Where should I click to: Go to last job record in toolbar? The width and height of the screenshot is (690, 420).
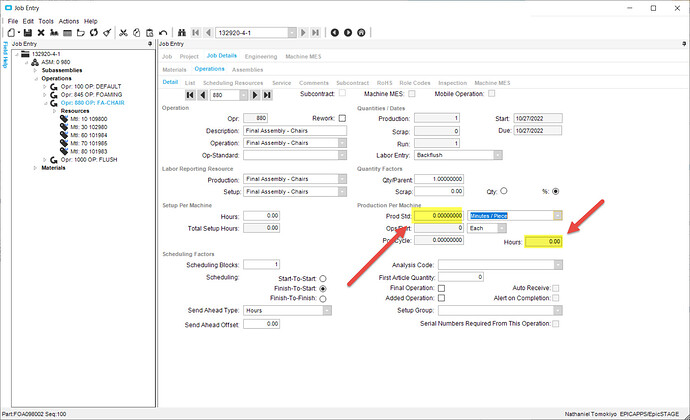316,33
